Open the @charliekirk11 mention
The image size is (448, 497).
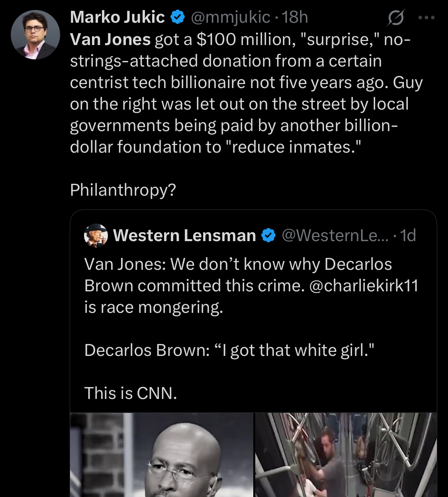coord(364,286)
